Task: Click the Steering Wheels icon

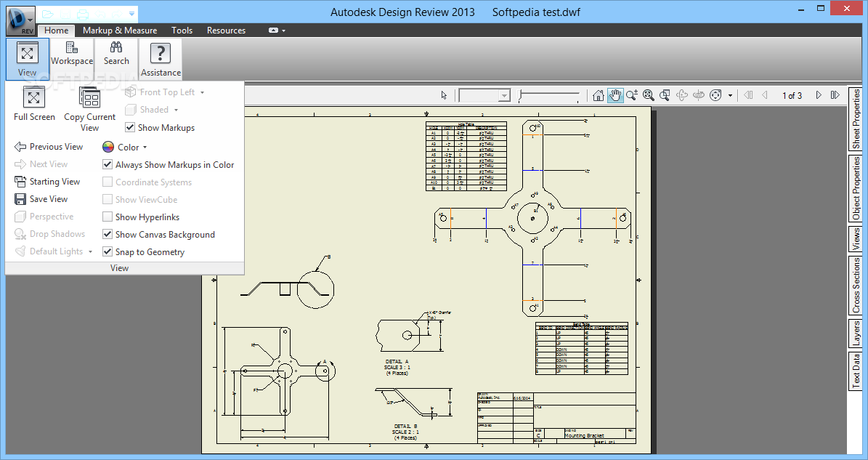Action: pyautogui.click(x=715, y=95)
